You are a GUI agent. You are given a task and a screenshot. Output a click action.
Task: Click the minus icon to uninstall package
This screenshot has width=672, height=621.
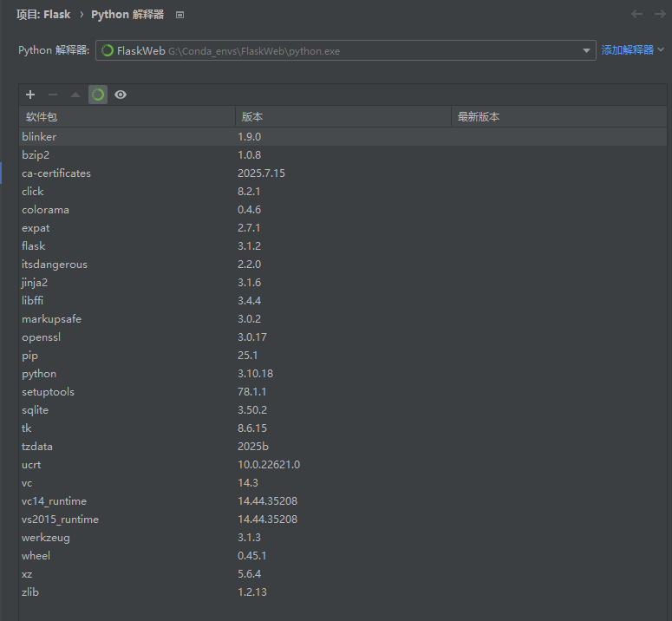click(x=53, y=95)
